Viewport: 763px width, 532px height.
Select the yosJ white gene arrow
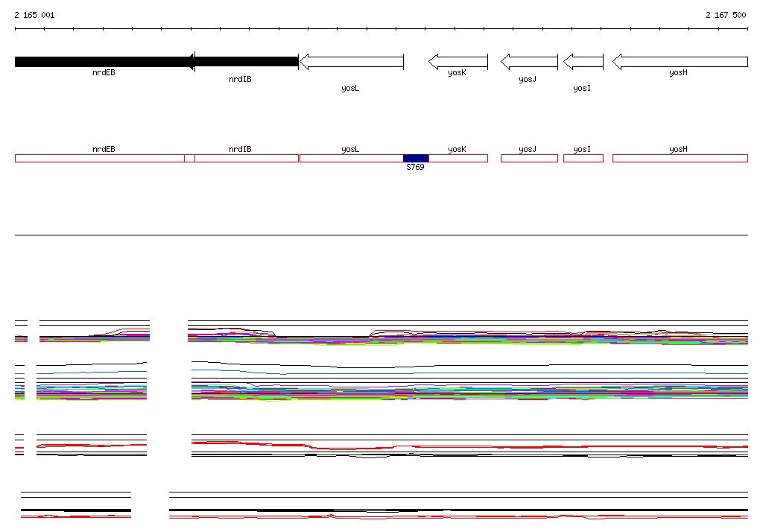point(530,62)
